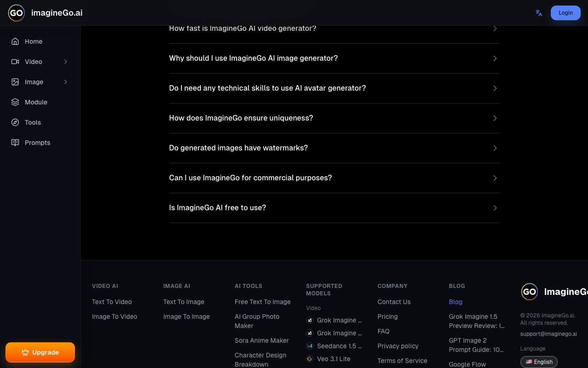Image resolution: width=588 pixels, height=368 pixels.
Task: Open the FAQ footer link
Action: coord(384,331)
